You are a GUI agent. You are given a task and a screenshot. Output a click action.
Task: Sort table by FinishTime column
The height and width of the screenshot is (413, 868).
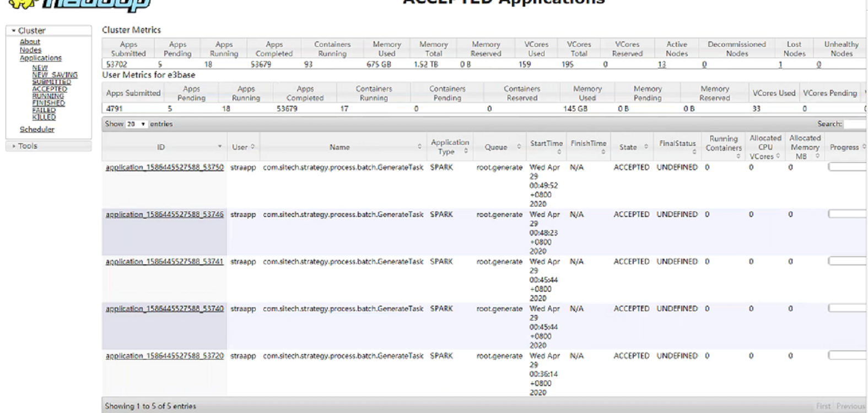pyautogui.click(x=588, y=147)
